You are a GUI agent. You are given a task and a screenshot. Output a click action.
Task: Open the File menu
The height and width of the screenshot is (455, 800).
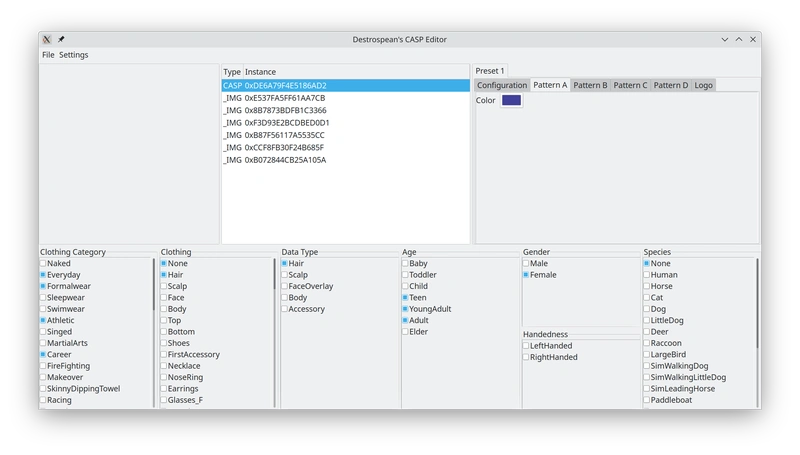pyautogui.click(x=48, y=55)
